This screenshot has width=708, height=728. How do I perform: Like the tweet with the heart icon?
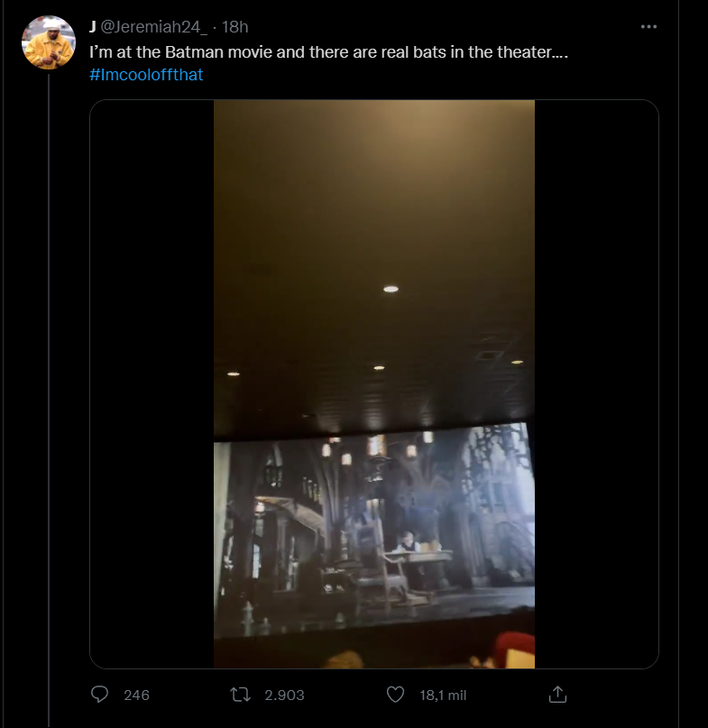[394, 695]
